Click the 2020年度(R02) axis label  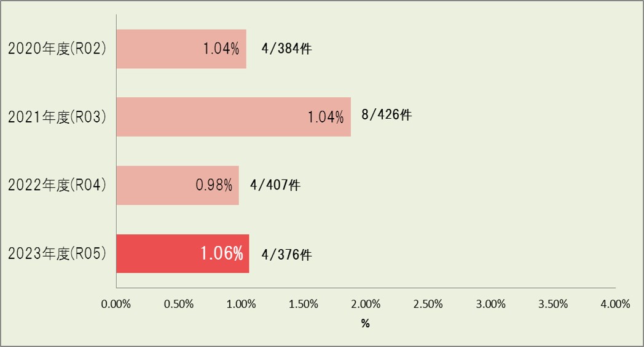[x=57, y=49]
